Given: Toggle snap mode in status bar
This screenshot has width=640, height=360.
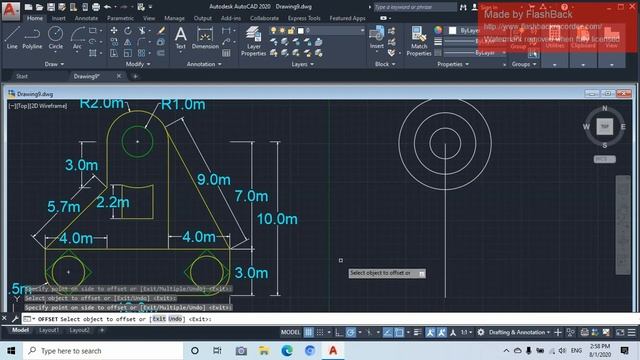Looking at the screenshot, I should click(320, 333).
